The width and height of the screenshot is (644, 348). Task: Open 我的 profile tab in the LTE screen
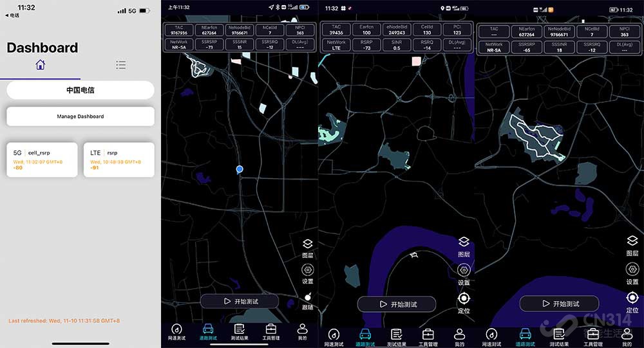(x=460, y=338)
